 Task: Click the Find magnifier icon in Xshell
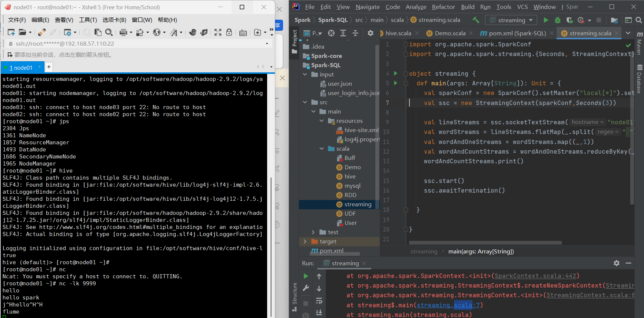[x=109, y=33]
